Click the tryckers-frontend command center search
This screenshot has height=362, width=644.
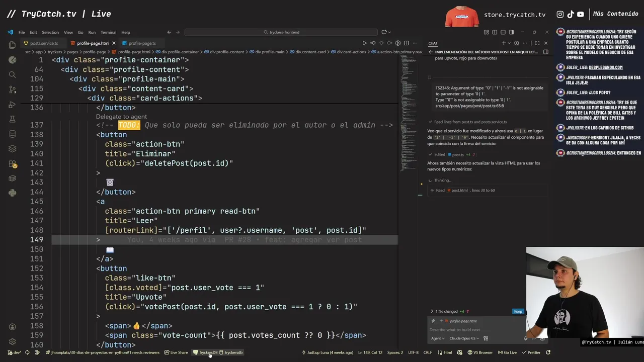281,32
